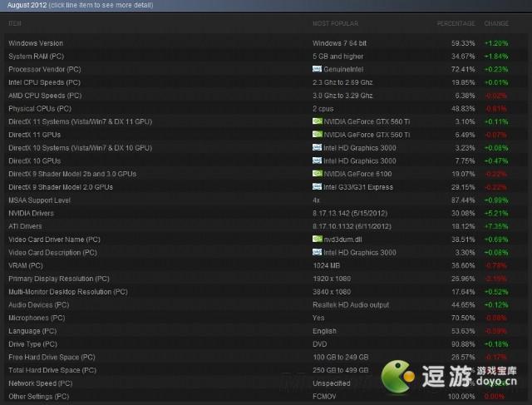This screenshot has height=405, width=532.
Task: Click 'DVD' drive type value
Action: (x=319, y=344)
